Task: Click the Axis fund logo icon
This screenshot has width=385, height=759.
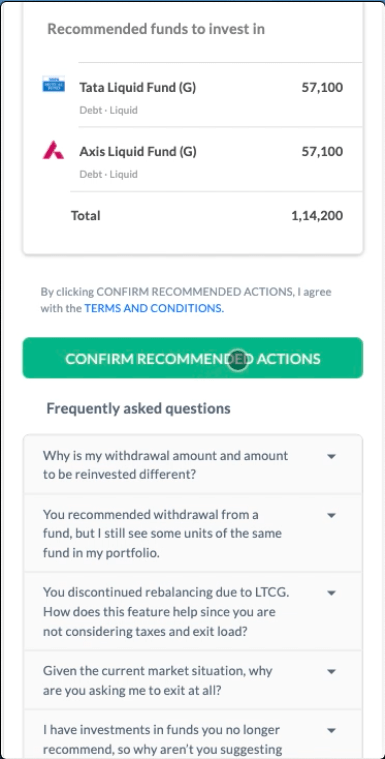Action: pos(53,150)
